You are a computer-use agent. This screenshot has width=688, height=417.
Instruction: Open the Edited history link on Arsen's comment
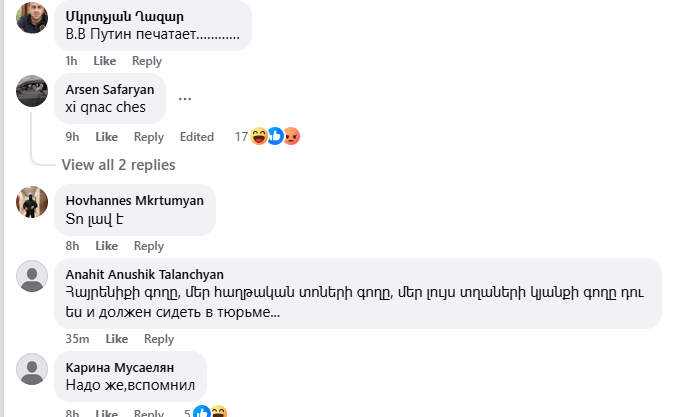coord(197,137)
